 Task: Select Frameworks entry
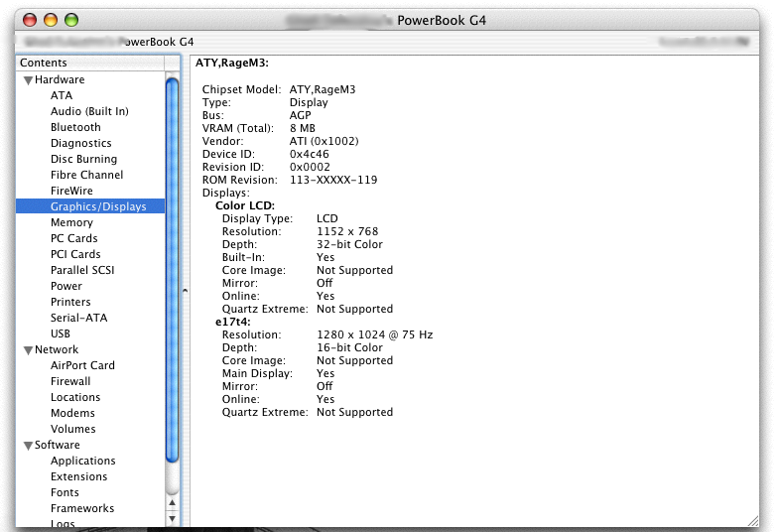point(82,508)
